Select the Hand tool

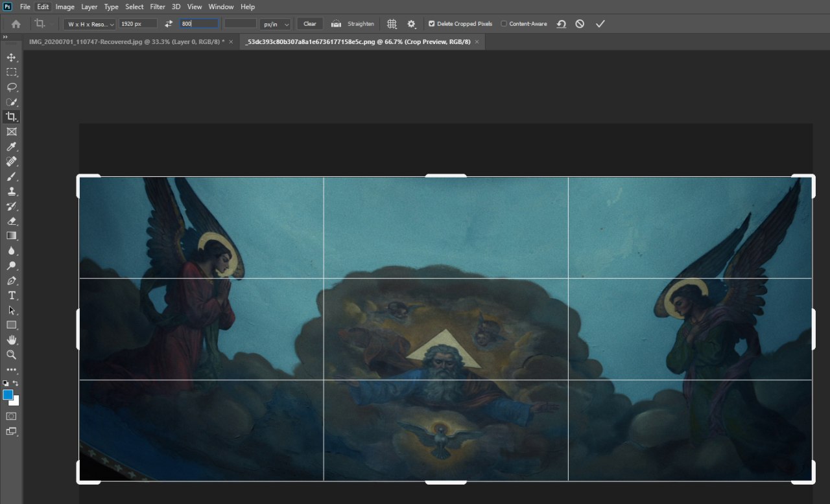[11, 340]
